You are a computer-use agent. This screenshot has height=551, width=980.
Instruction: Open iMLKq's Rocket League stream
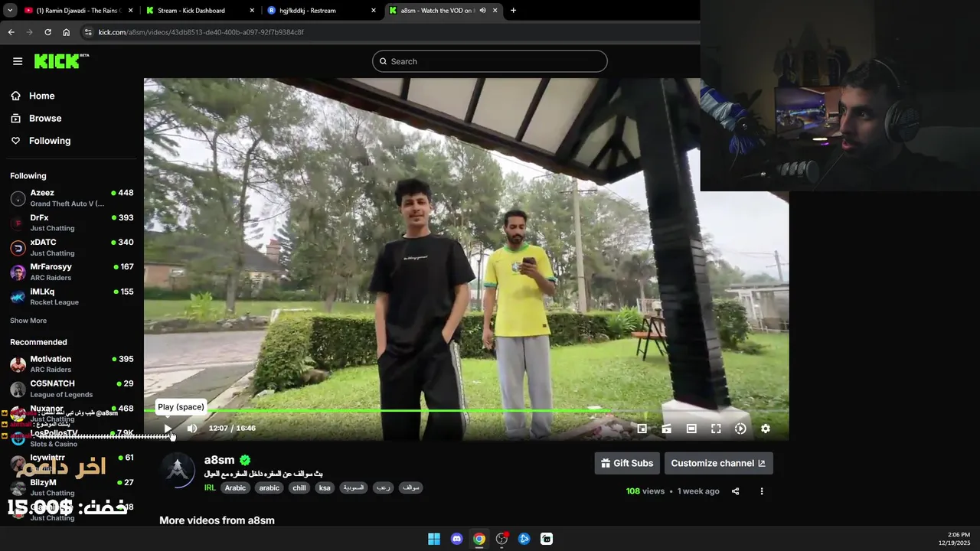click(72, 297)
